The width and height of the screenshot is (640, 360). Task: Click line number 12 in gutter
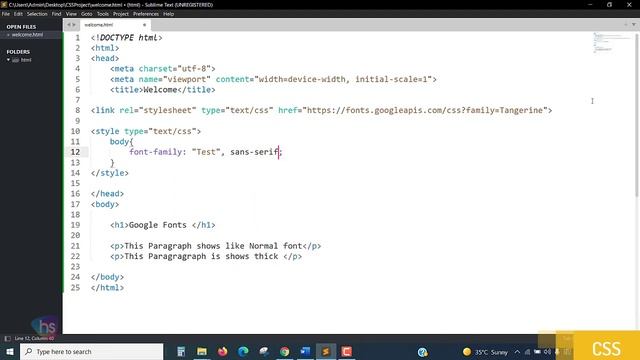(76, 152)
